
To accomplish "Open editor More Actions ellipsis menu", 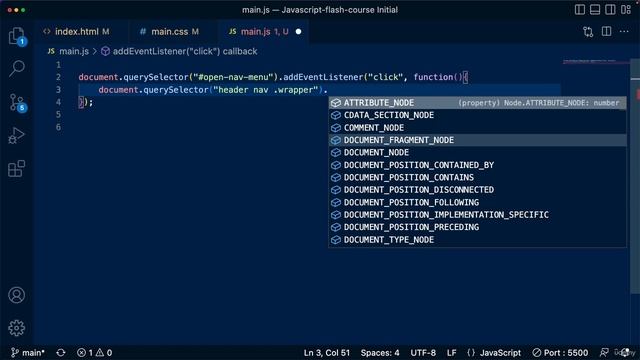I will pyautogui.click(x=624, y=31).
